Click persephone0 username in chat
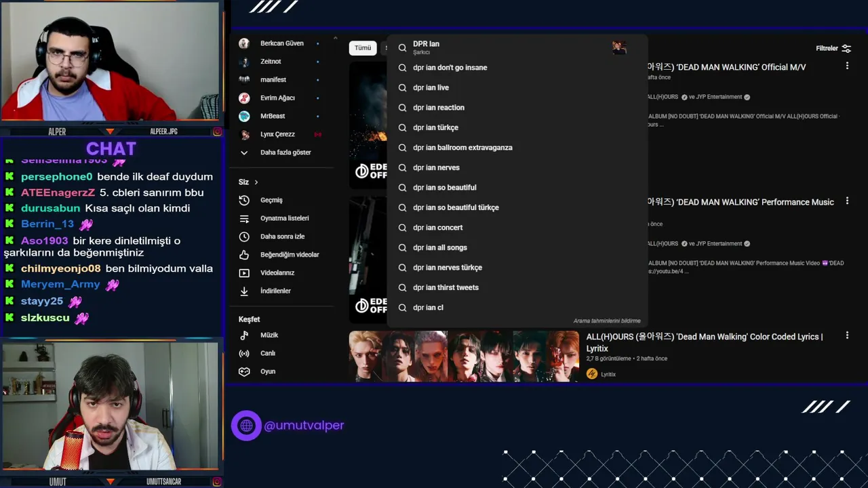Screen dimensions: 868x488 (56, 177)
